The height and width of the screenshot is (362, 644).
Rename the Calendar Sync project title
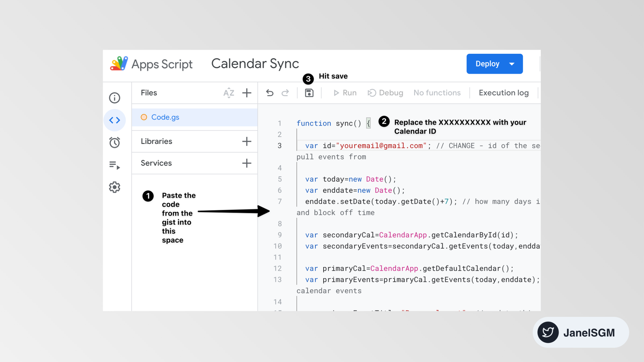pos(255,64)
